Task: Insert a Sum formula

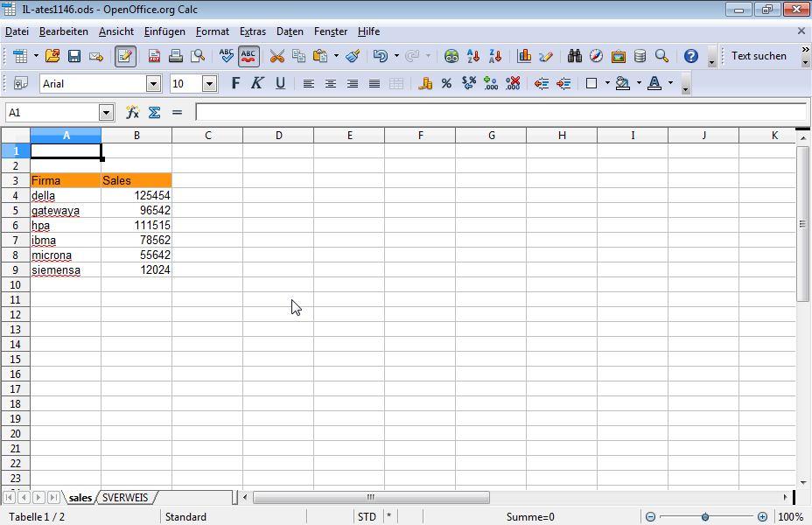Action: [x=154, y=112]
